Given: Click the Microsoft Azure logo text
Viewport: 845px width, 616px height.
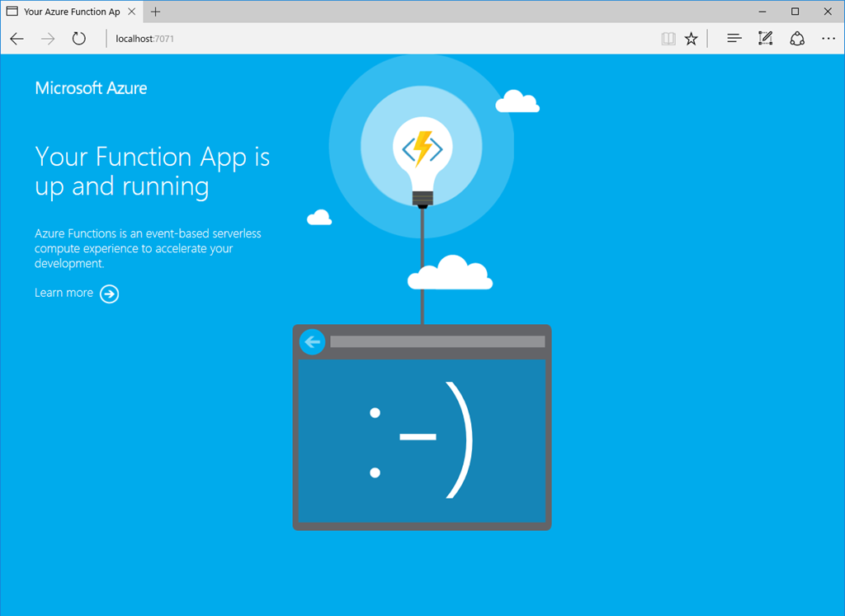Looking at the screenshot, I should pyautogui.click(x=91, y=87).
